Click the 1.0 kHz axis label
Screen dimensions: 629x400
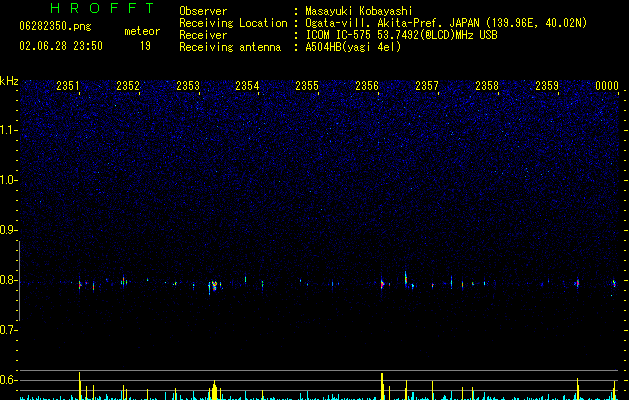[x=8, y=180]
